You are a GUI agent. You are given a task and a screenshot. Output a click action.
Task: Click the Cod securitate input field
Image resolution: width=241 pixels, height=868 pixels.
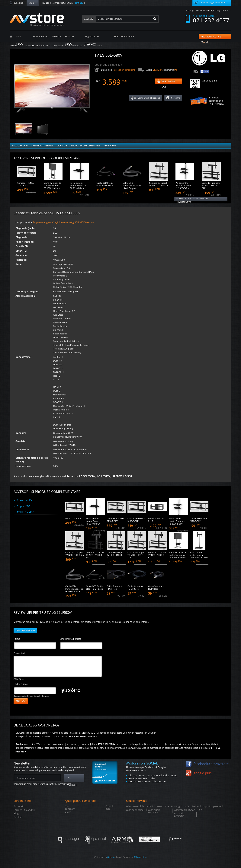click(35, 690)
